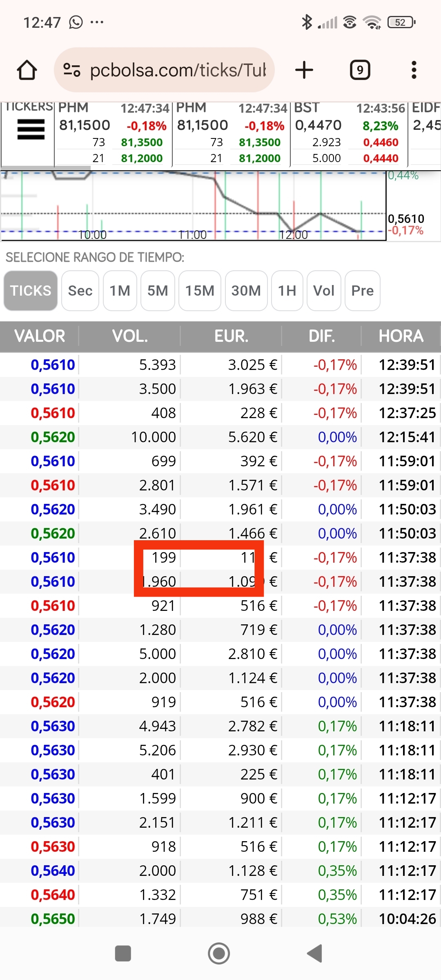Click the 408 volume cell

pos(164,413)
